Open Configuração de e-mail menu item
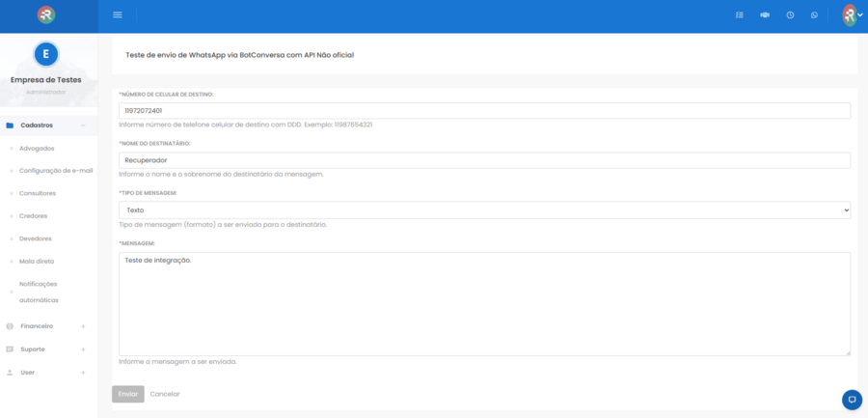Viewport: 868px width, 418px height. (x=56, y=171)
